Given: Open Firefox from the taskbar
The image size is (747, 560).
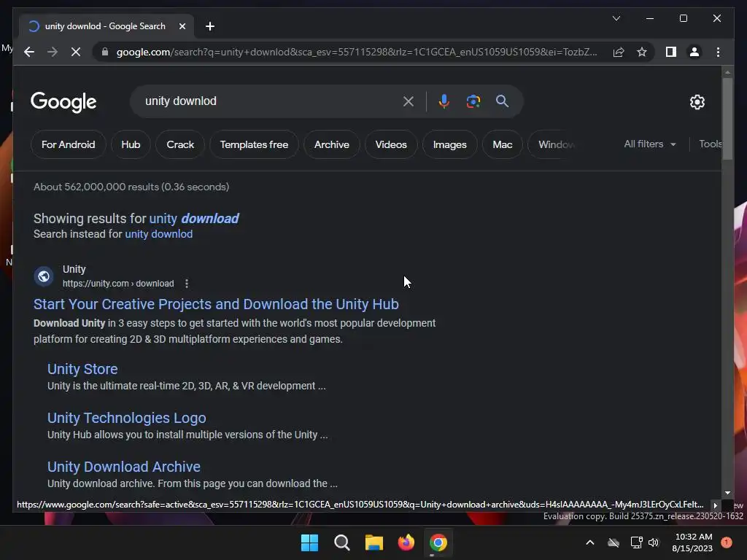Looking at the screenshot, I should 406,542.
